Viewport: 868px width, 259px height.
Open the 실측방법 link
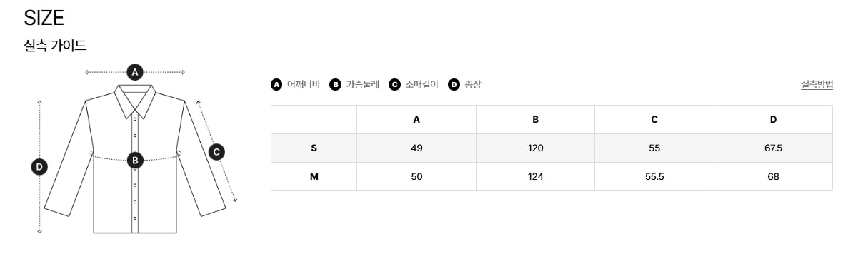tap(817, 84)
